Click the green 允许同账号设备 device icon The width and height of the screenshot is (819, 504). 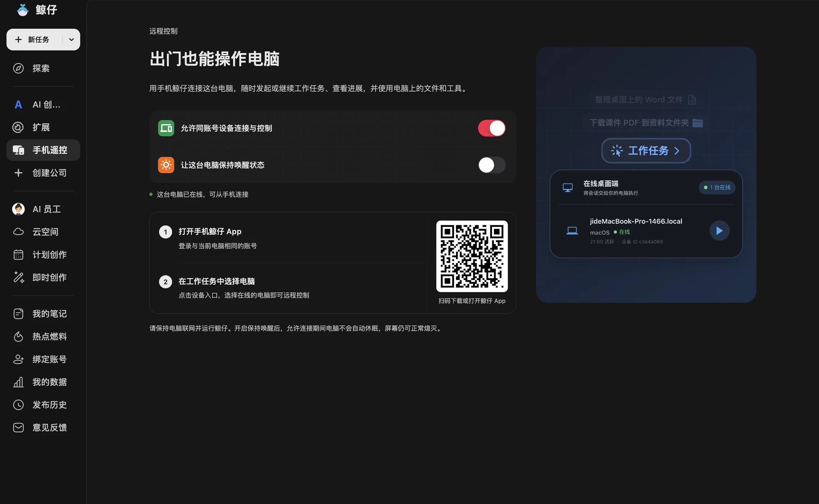coord(166,128)
